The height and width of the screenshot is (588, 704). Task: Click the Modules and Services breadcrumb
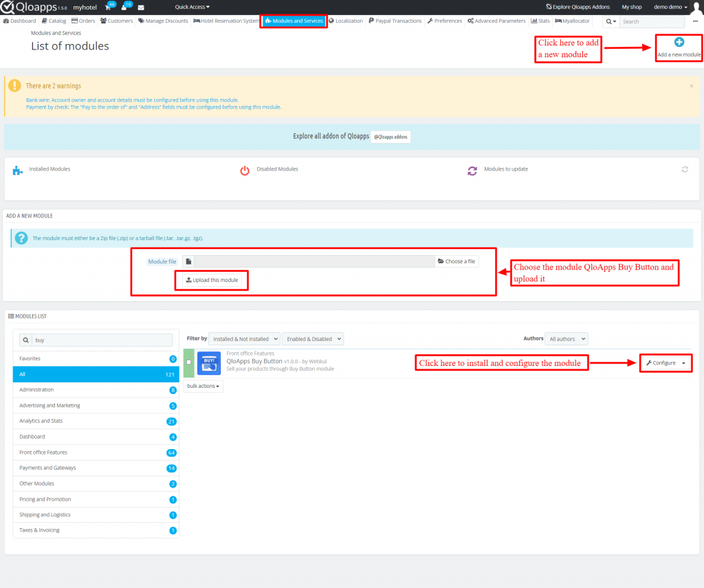[x=56, y=33]
